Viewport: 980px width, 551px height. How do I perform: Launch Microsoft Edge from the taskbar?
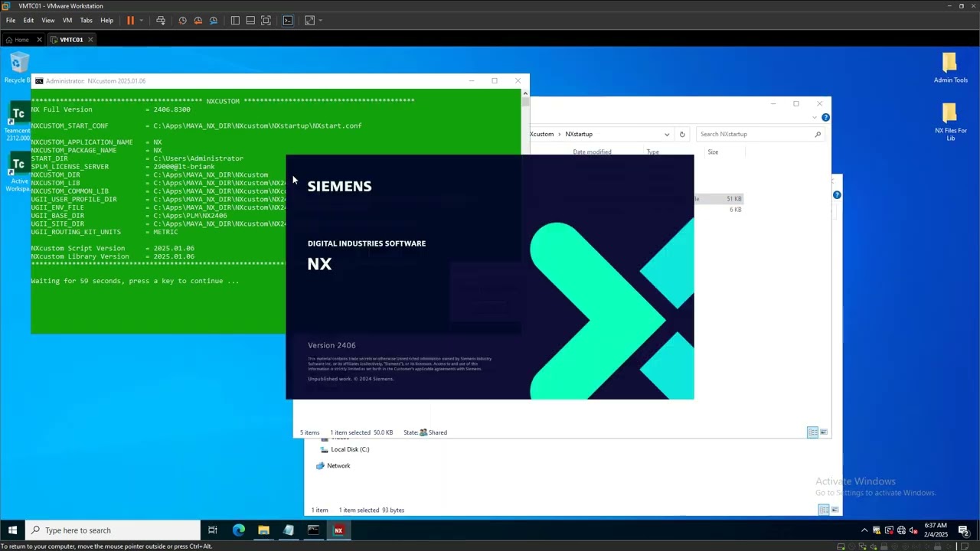[x=239, y=530]
